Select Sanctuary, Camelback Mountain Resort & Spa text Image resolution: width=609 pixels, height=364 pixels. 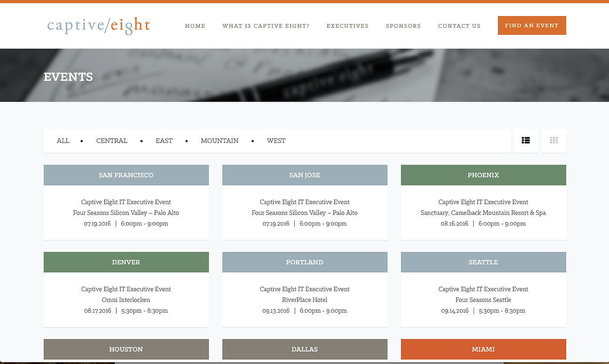(483, 213)
